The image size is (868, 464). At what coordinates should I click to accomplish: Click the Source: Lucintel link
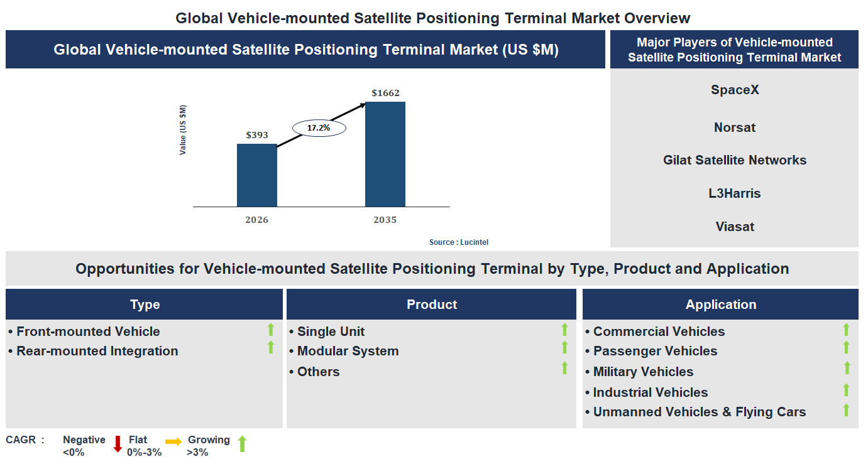[x=458, y=242]
